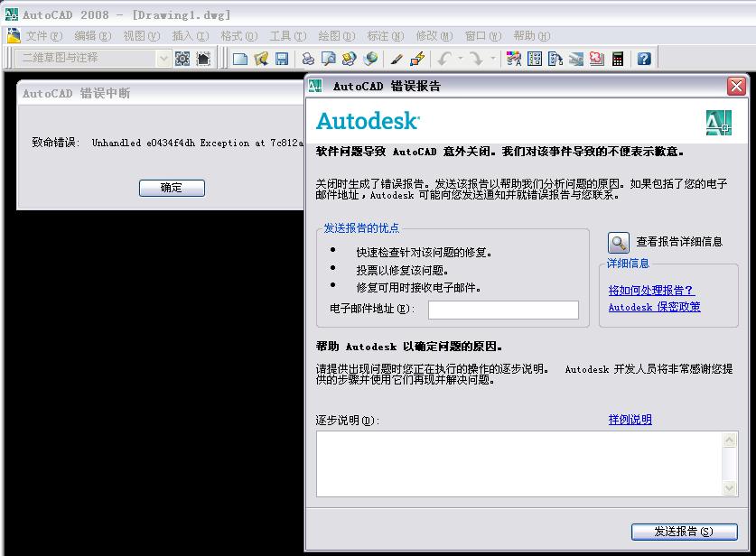Click scroll down arrow in 逐步说明 box
Image resolution: width=756 pixels, height=556 pixels.
coord(730,488)
